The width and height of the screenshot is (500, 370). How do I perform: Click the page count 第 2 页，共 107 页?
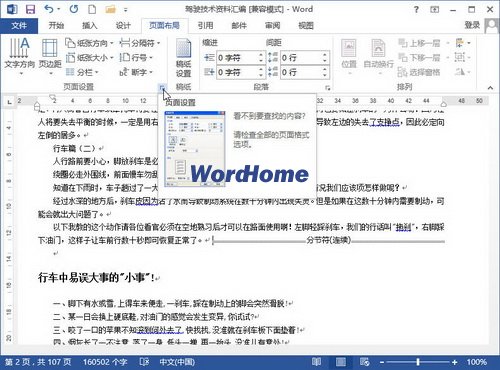(x=39, y=362)
